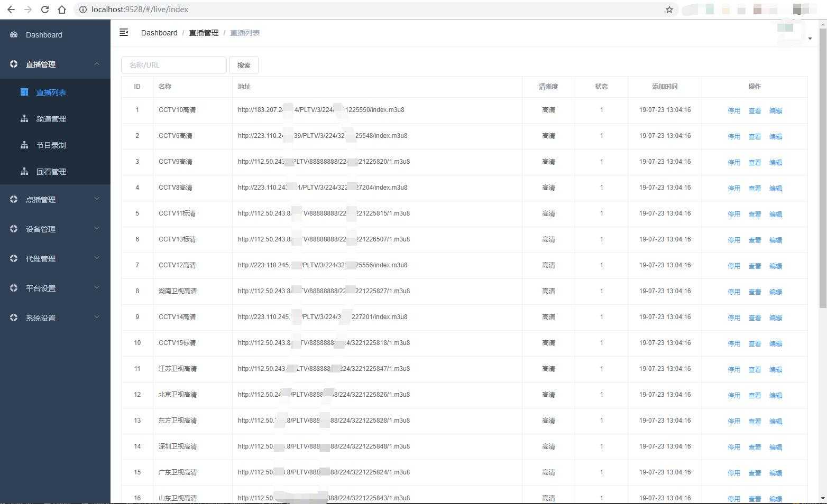The height and width of the screenshot is (504, 827).
Task: Click 停用 for 北京卫视高清 row
Action: pyautogui.click(x=734, y=395)
